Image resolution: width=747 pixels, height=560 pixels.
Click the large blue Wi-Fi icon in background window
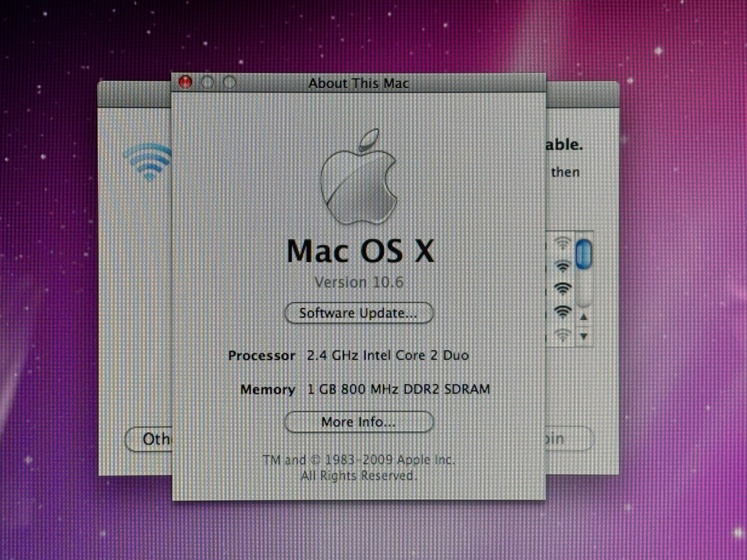pos(148,162)
